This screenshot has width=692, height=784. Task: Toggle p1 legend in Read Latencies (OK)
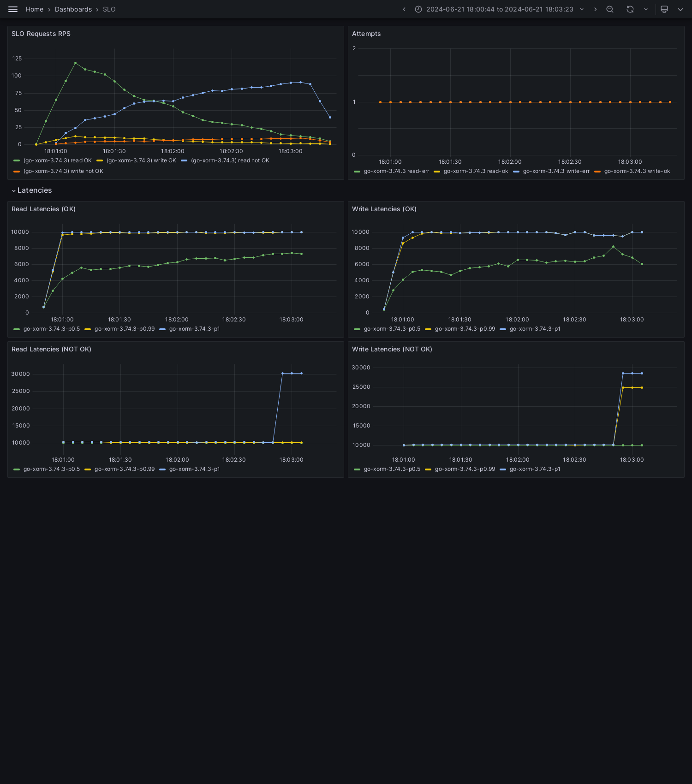[x=195, y=329]
